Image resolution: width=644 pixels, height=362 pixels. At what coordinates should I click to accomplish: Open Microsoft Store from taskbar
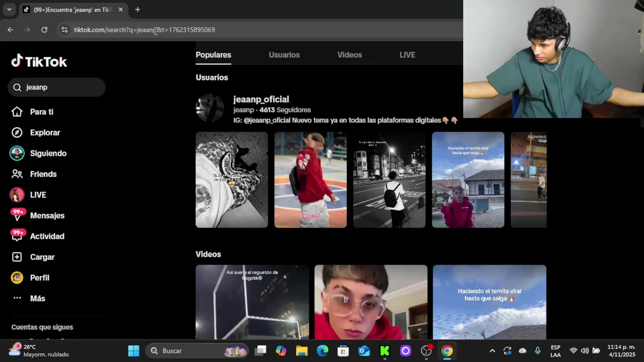(343, 351)
